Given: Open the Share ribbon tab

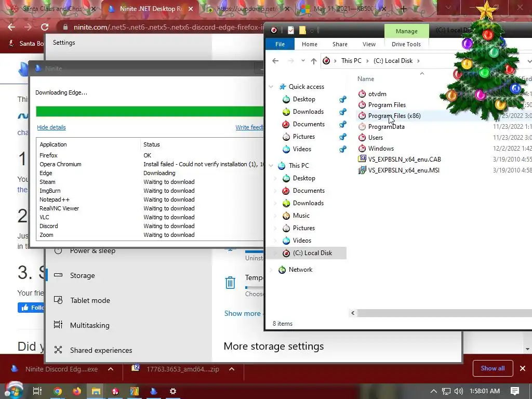Looking at the screenshot, I should [340, 44].
